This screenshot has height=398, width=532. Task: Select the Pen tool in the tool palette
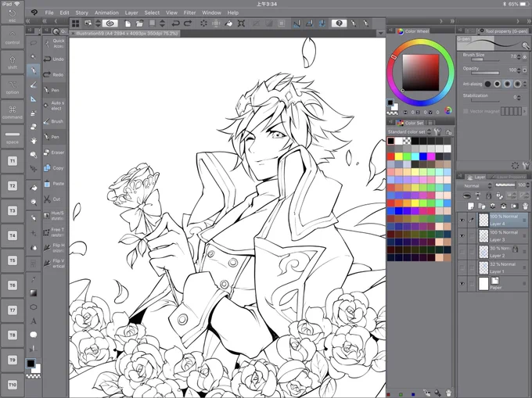pyautogui.click(x=33, y=70)
